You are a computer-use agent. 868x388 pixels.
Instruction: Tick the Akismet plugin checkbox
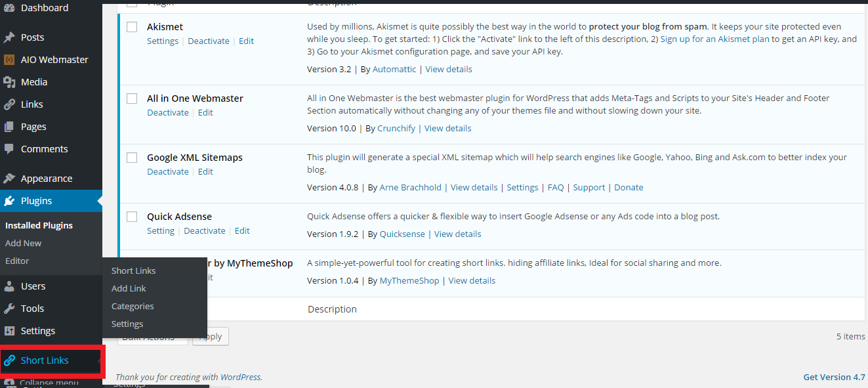coord(132,27)
